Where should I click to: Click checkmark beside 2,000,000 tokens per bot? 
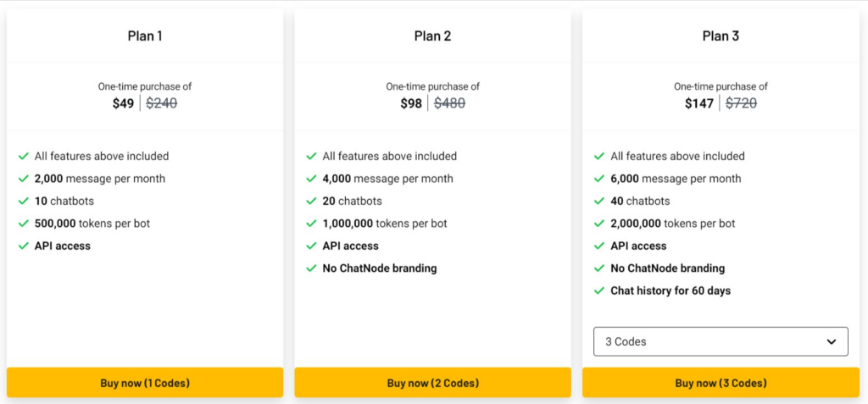pyautogui.click(x=599, y=224)
